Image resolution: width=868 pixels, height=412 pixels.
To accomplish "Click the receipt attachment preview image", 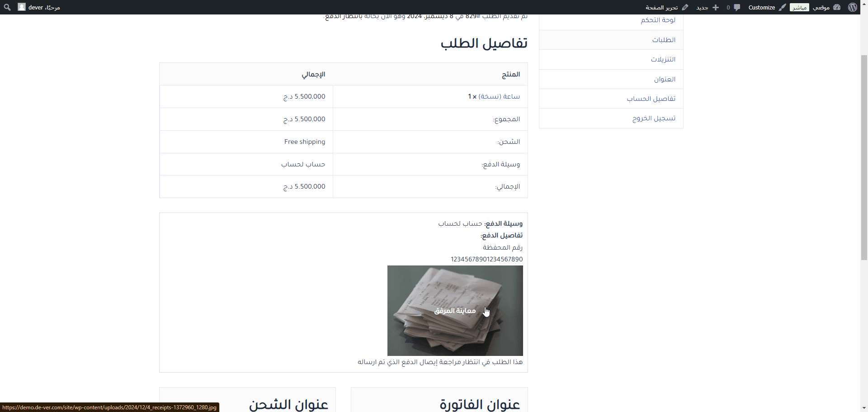I will (455, 311).
